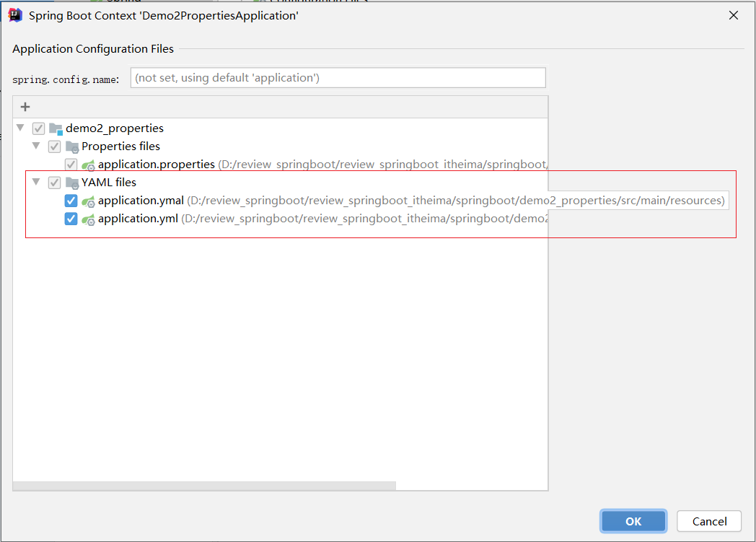Collapse the YAML files node

(35, 182)
